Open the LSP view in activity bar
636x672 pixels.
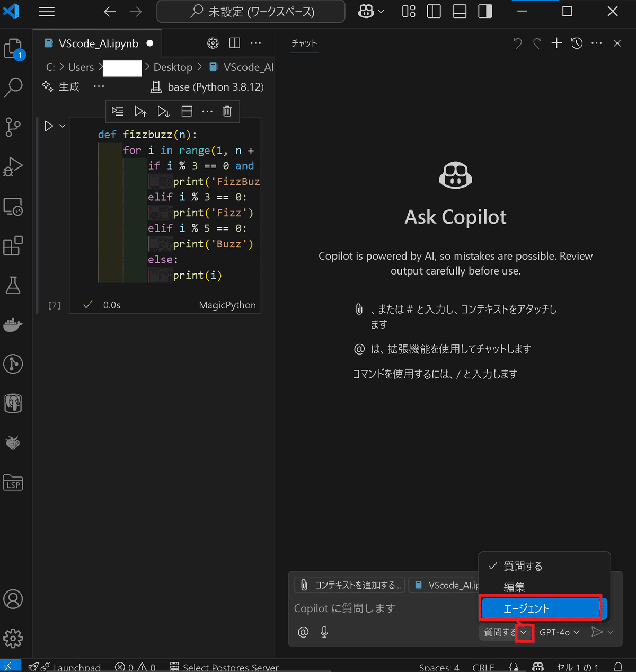(x=13, y=482)
